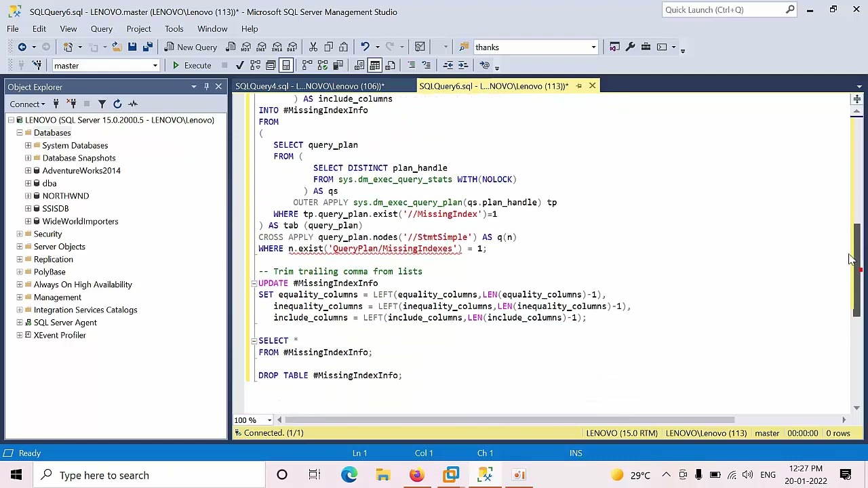Click the New Query button
This screenshot has height=488, width=868.
191,47
